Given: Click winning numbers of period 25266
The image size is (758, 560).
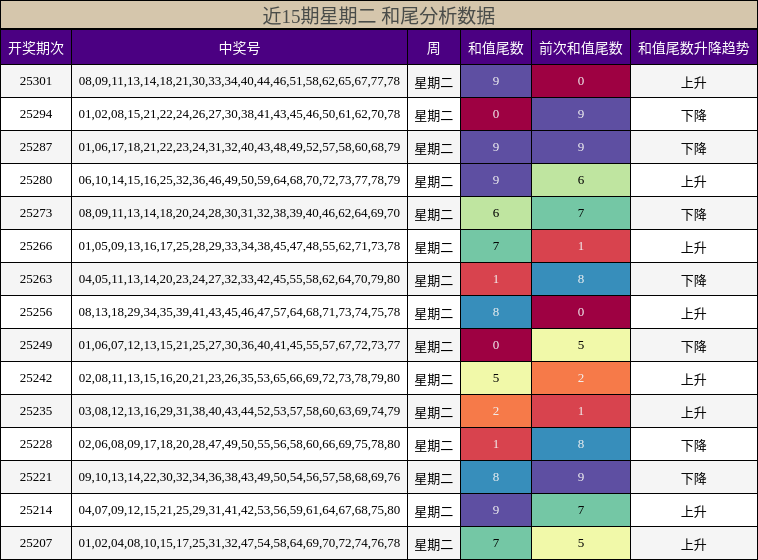Looking at the screenshot, I should tap(239, 246).
